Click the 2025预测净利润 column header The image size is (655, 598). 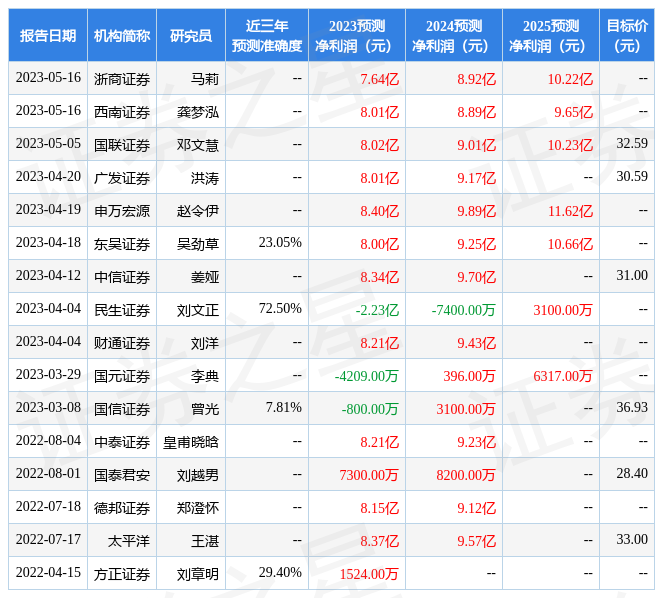coord(551,35)
